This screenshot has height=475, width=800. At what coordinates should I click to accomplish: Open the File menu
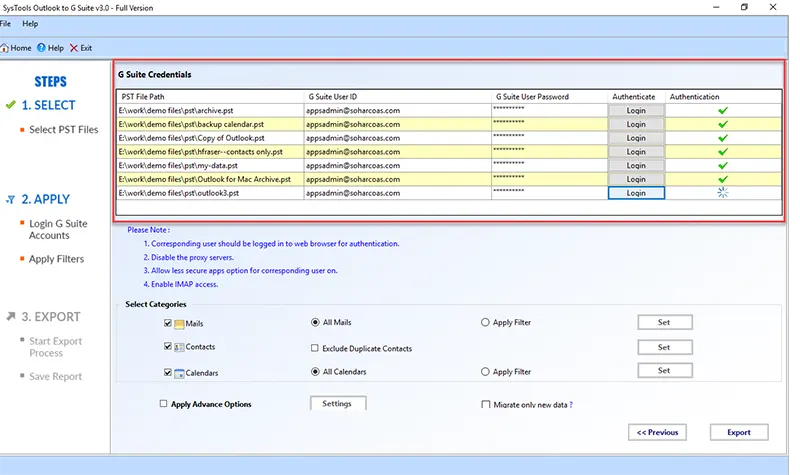(5, 23)
